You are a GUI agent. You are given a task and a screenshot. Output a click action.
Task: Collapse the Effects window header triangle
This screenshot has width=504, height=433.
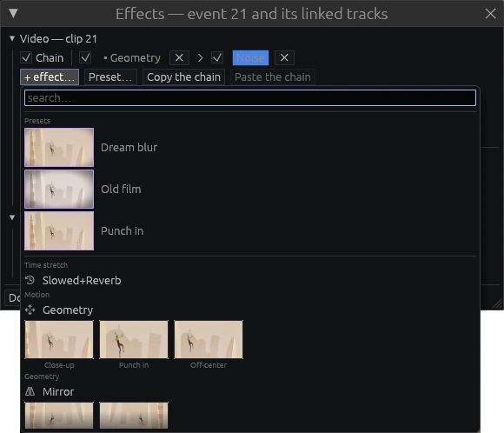[13, 13]
